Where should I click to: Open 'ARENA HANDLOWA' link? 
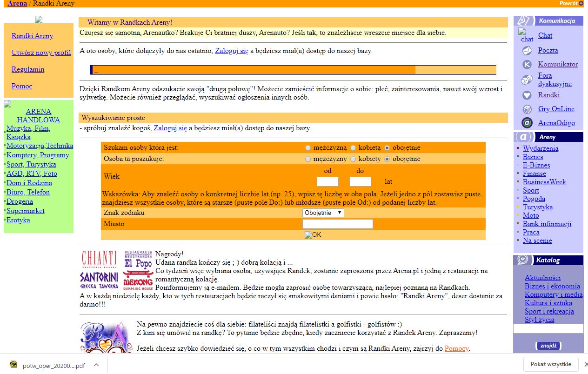pyautogui.click(x=39, y=116)
